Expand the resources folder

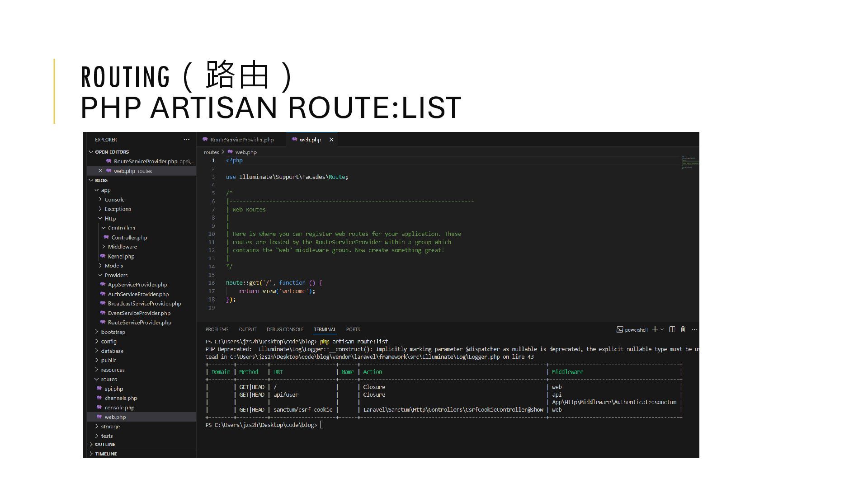(x=113, y=370)
